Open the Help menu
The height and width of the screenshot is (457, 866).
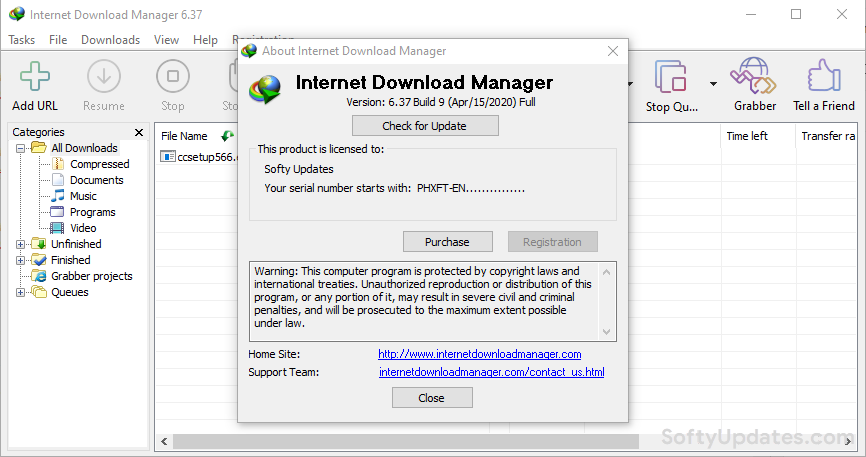point(205,40)
